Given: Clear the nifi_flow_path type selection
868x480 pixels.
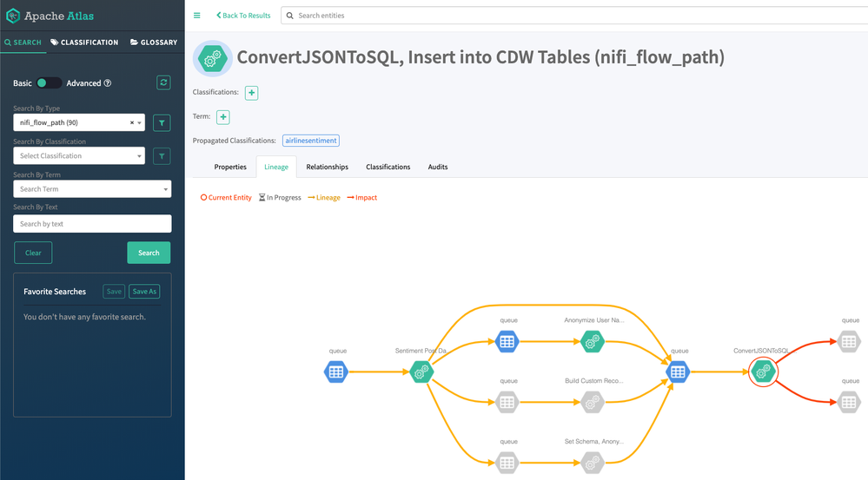Looking at the screenshot, I should click(132, 122).
